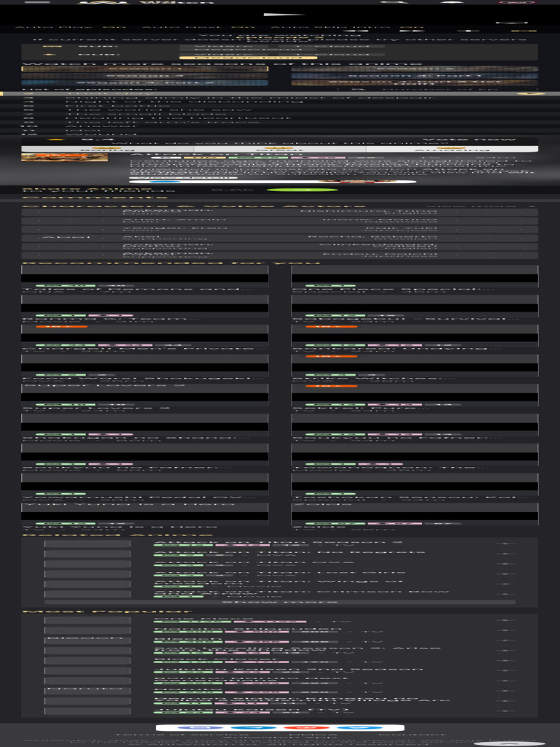This screenshot has width=560, height=747.
Task: Open the Attack on Titan poster image
Action: point(64,158)
